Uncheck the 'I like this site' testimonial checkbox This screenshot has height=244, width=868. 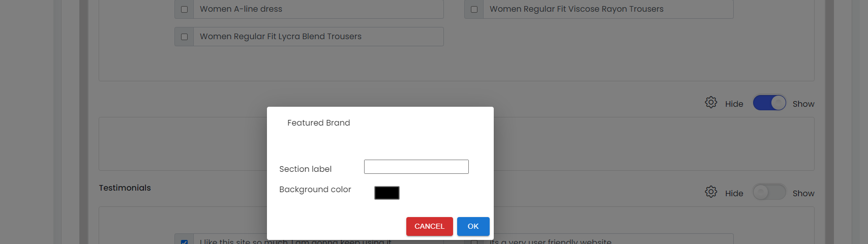184,242
